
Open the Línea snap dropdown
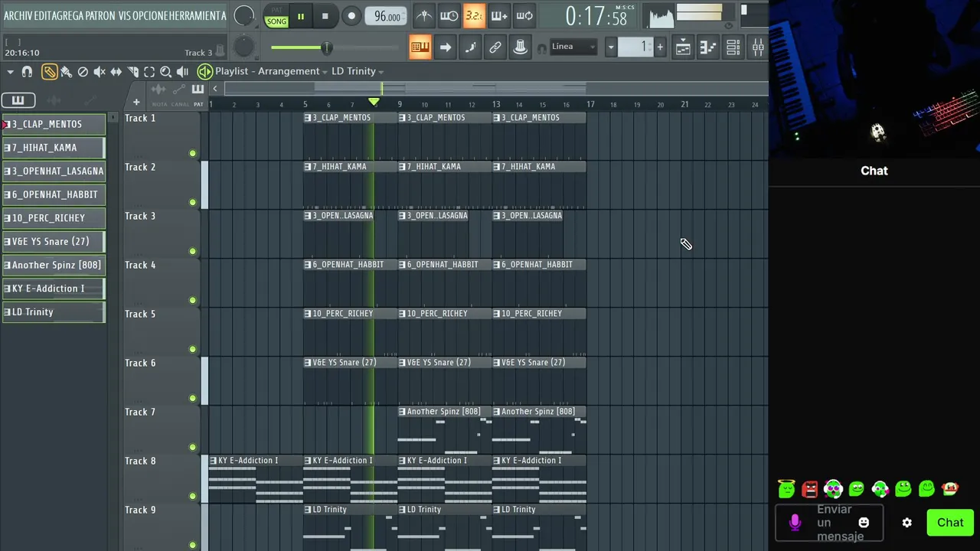[x=573, y=47]
